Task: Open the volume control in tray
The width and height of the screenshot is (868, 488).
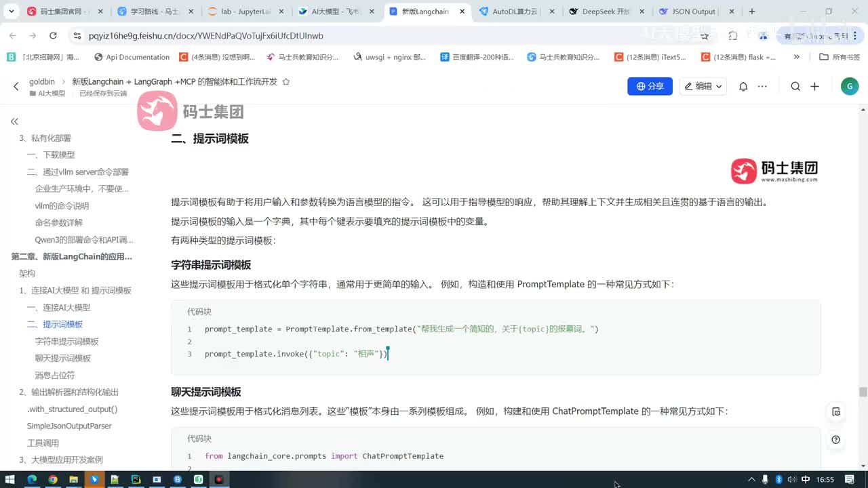Action: click(791, 479)
